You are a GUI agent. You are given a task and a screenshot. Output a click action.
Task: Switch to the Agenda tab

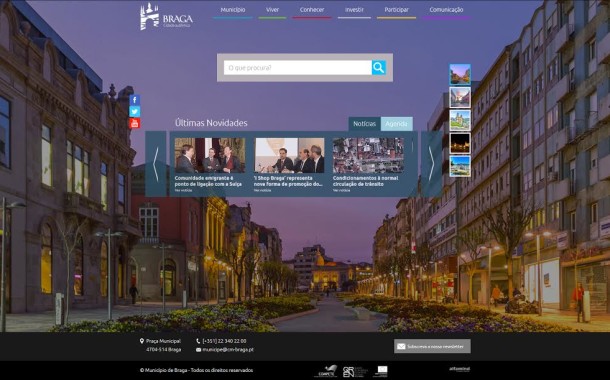coord(396,124)
